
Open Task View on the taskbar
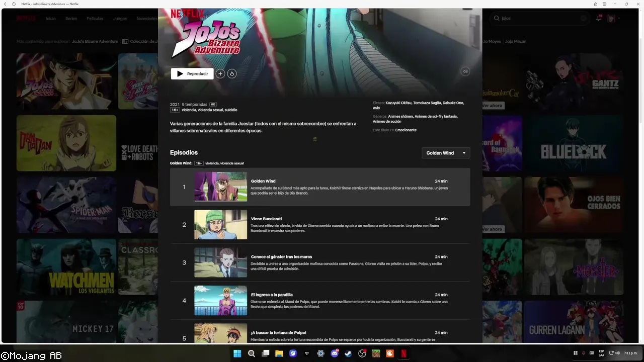pos(265,353)
